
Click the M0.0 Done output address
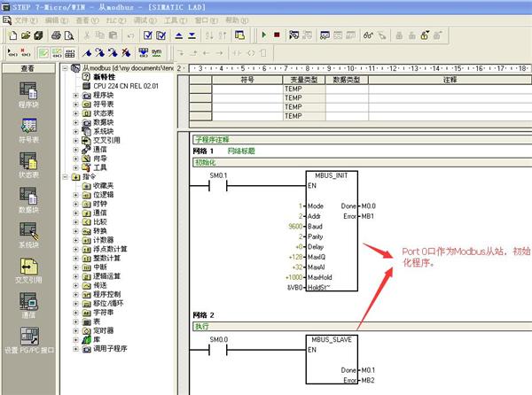(x=369, y=206)
